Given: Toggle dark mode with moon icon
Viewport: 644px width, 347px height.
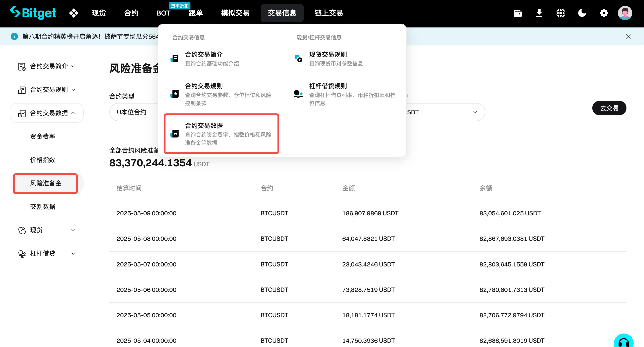Looking at the screenshot, I should (x=582, y=13).
